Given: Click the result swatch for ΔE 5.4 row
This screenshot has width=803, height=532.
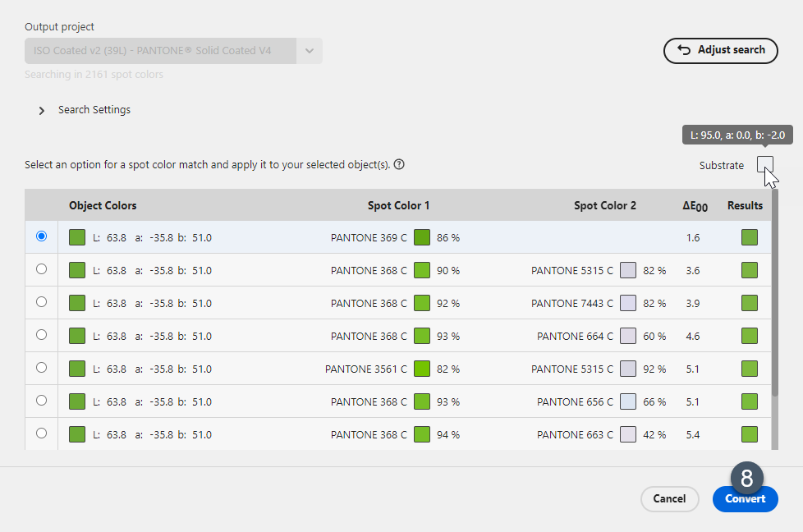Looking at the screenshot, I should click(750, 434).
